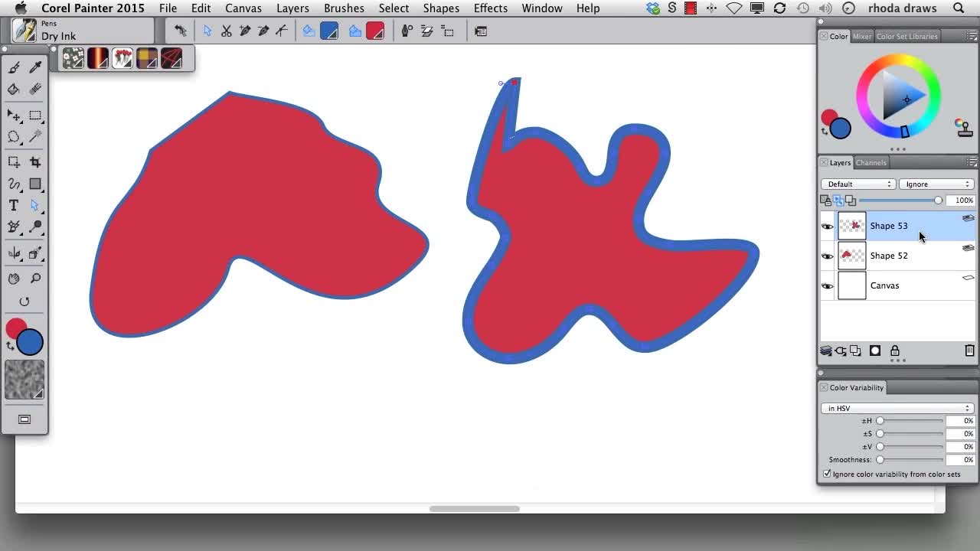
Task: Toggle the stroke checkbox in property bar
Action: click(x=309, y=31)
